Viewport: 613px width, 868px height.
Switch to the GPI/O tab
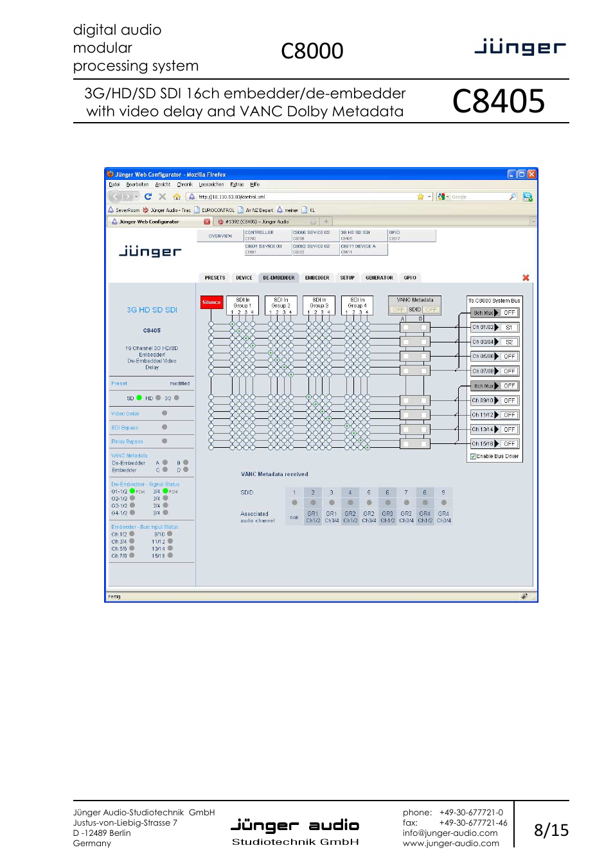click(x=410, y=278)
